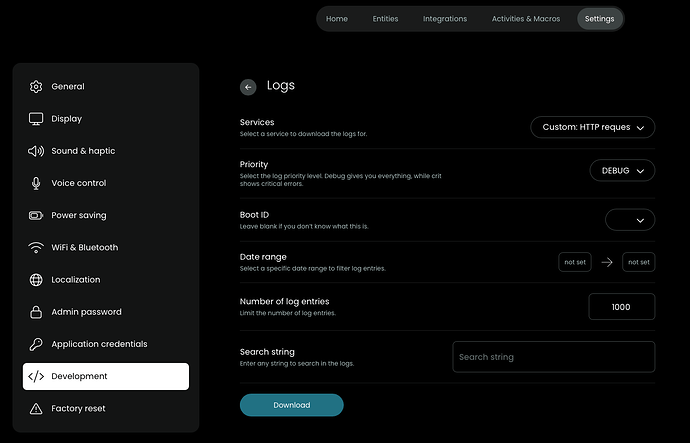Click the General gear icon

[36, 87]
